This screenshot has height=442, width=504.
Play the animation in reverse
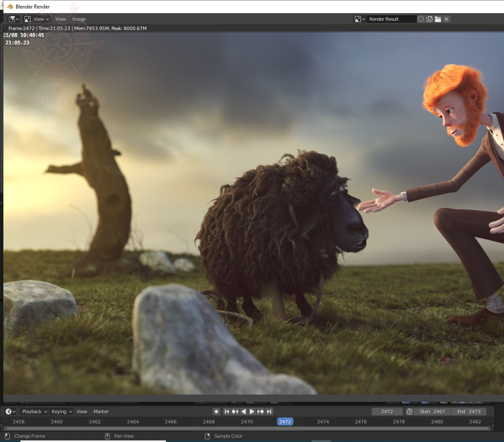click(244, 412)
